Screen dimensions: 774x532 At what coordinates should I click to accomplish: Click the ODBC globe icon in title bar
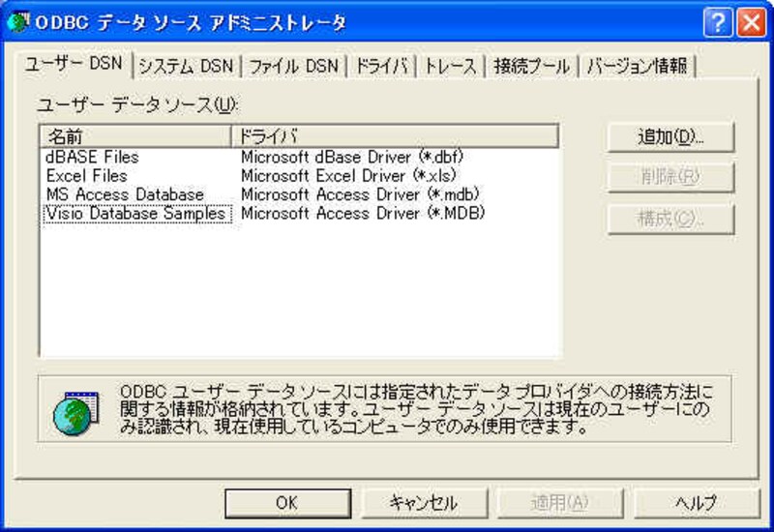[x=17, y=22]
